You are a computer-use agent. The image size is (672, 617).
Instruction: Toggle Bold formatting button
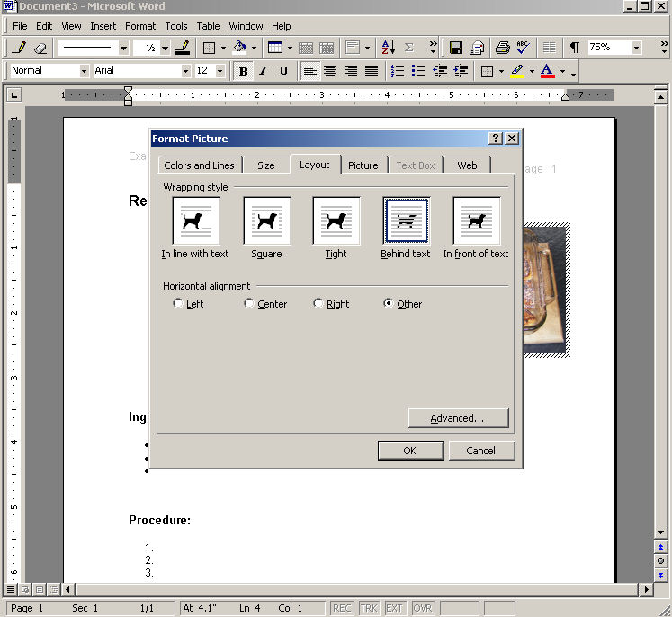tap(243, 71)
